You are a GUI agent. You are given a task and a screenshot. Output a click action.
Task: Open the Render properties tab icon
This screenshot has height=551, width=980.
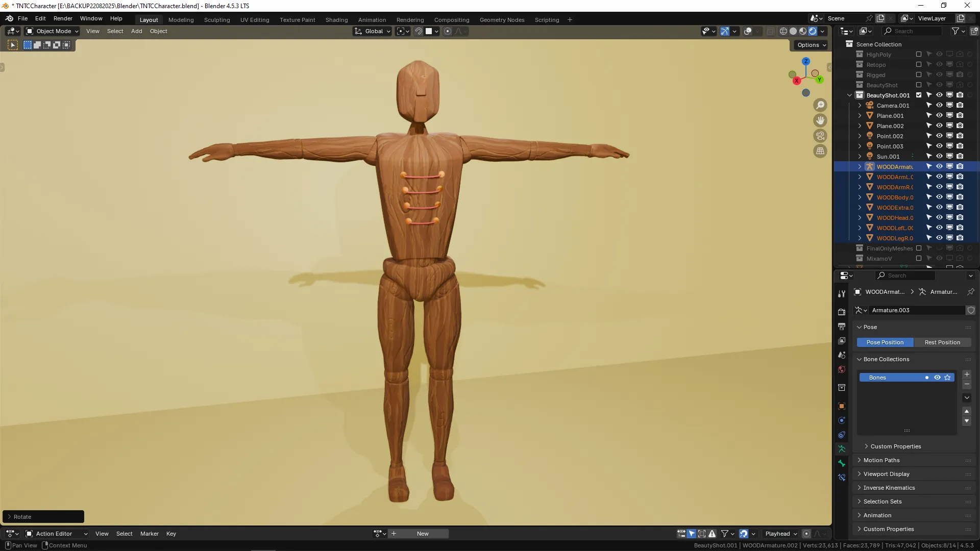[x=842, y=312]
